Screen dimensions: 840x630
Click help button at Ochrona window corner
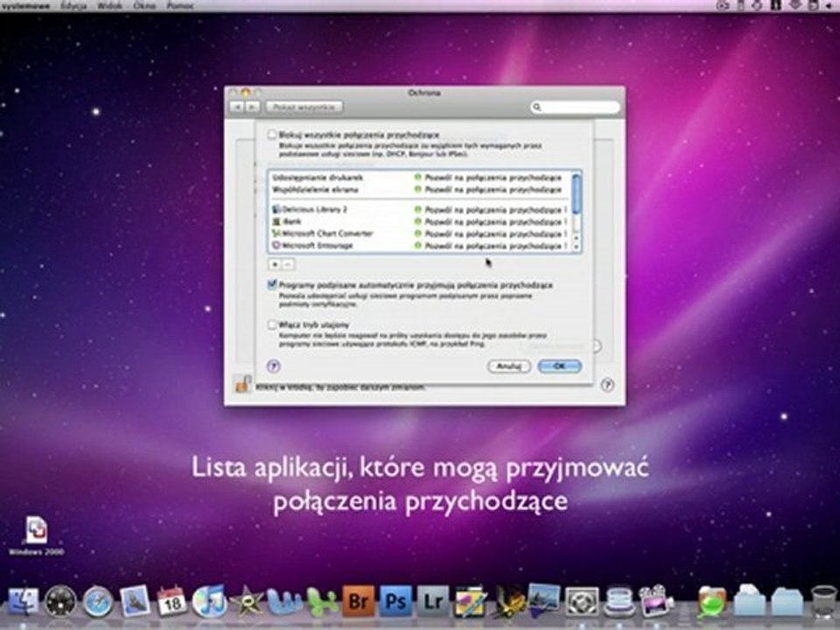click(x=607, y=385)
